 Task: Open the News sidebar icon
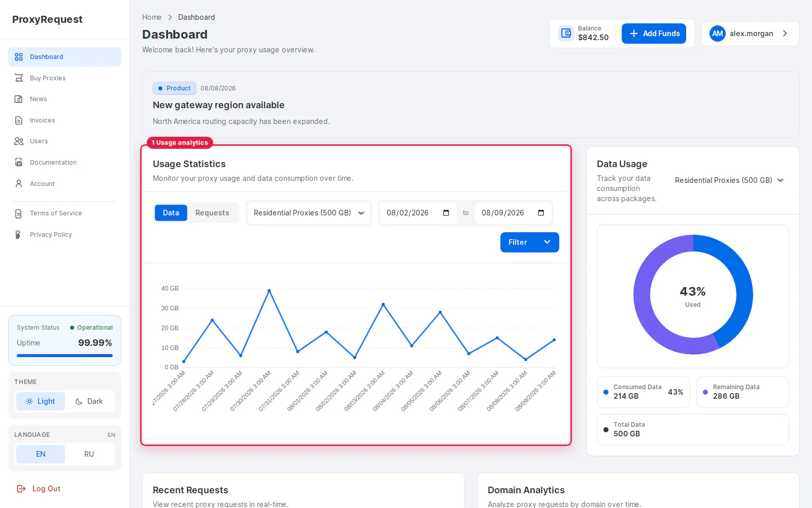point(19,99)
